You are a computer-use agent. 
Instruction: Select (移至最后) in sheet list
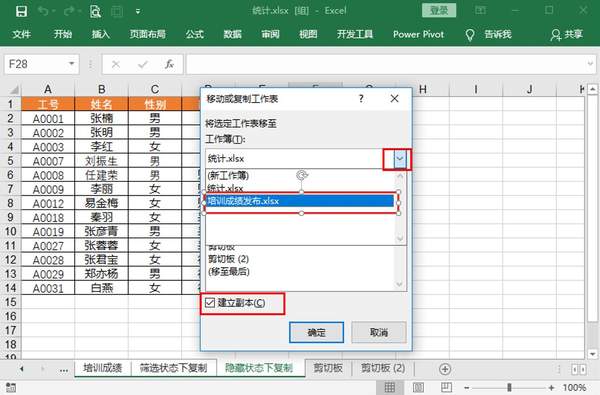228,272
